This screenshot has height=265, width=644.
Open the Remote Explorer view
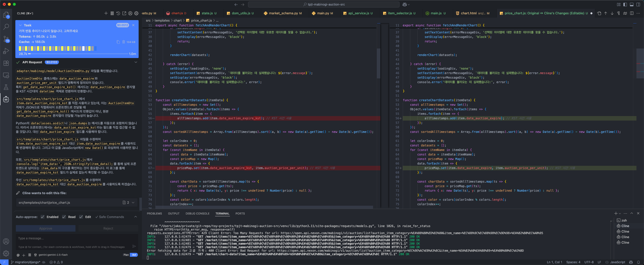[6, 75]
